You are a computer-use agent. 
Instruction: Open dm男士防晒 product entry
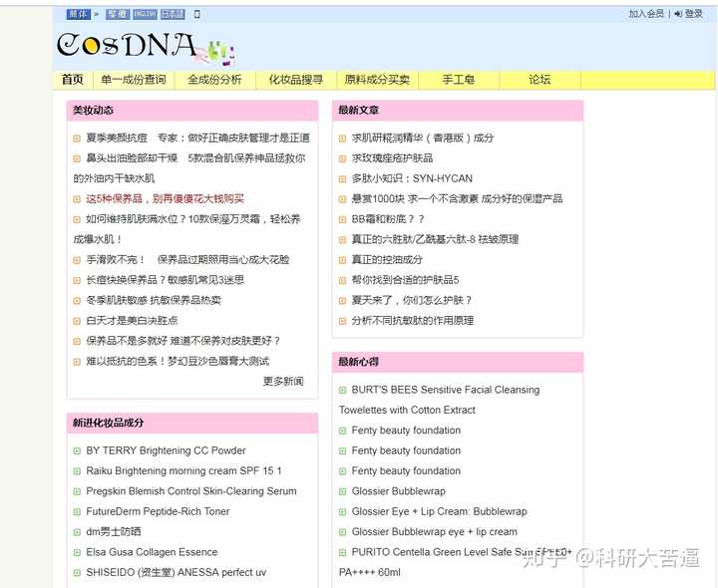click(114, 532)
